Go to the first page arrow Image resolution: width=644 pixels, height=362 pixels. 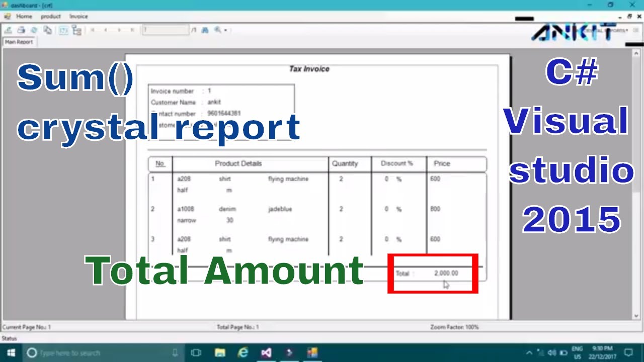(93, 30)
